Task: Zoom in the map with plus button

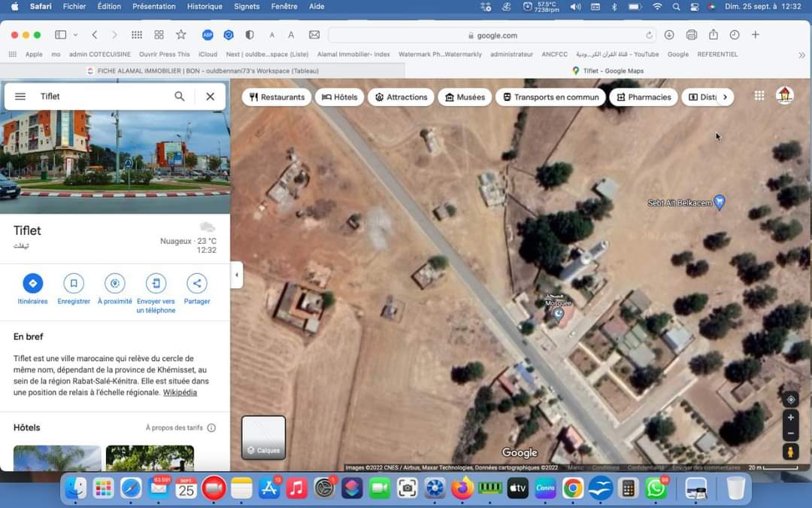Action: coord(790,418)
